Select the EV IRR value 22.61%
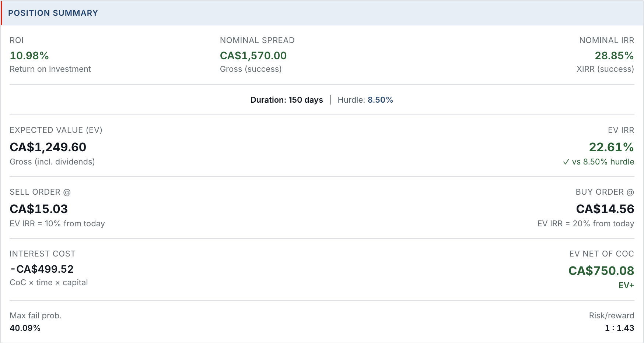644x343 pixels. pos(612,147)
